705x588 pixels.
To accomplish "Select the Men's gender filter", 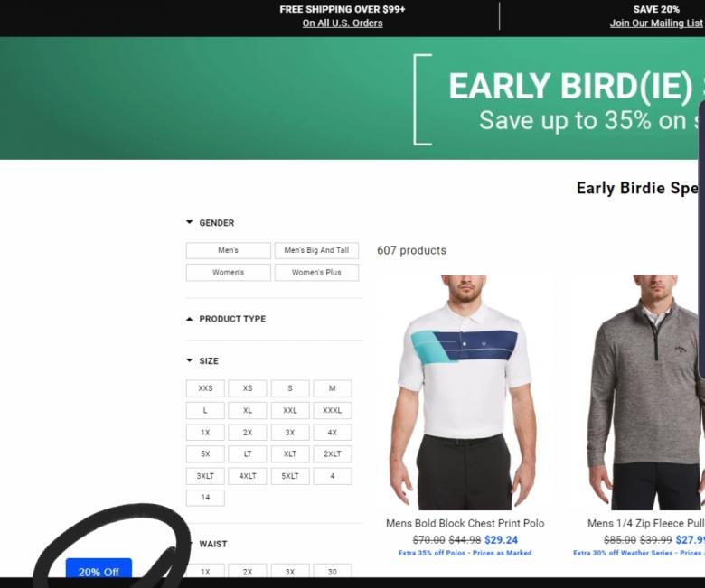I will tap(229, 251).
